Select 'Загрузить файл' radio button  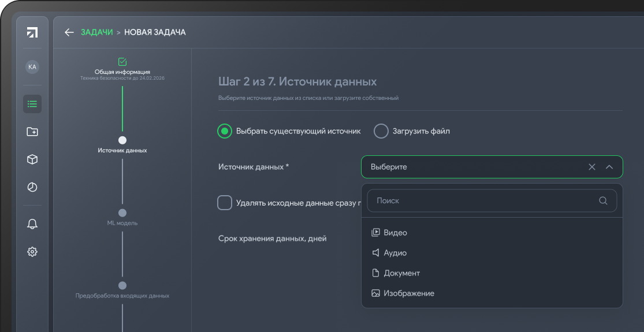(381, 131)
